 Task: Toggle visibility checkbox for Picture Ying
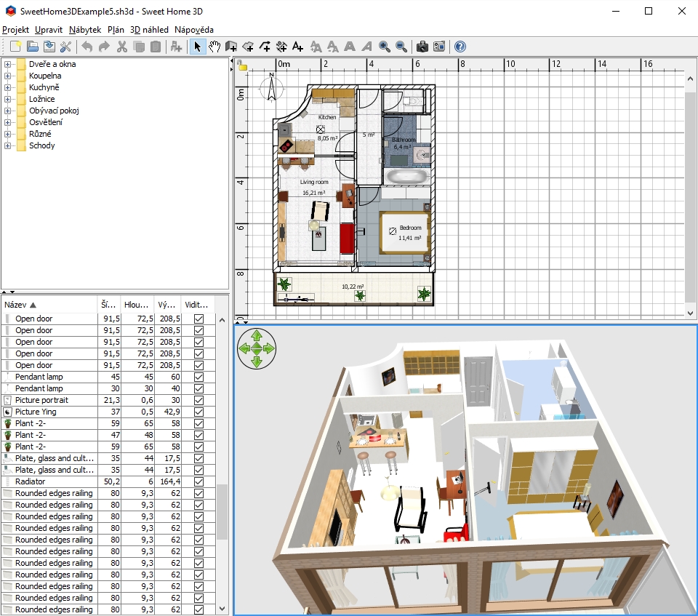point(198,412)
